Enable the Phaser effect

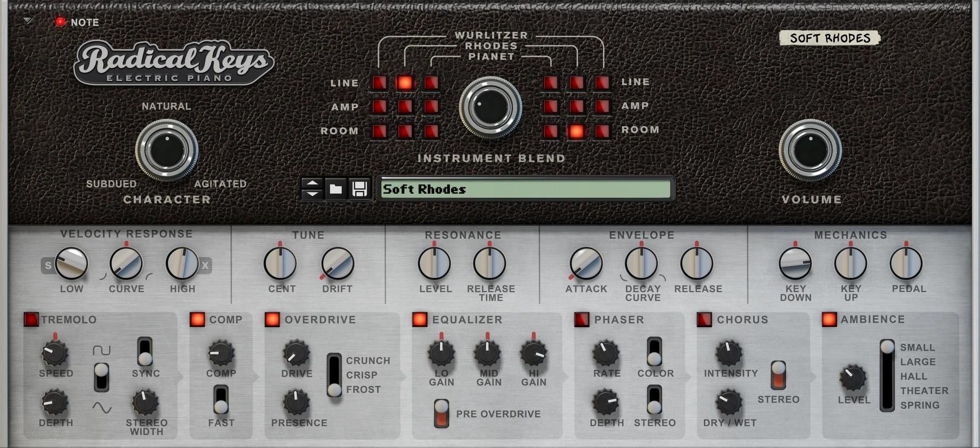click(x=582, y=320)
